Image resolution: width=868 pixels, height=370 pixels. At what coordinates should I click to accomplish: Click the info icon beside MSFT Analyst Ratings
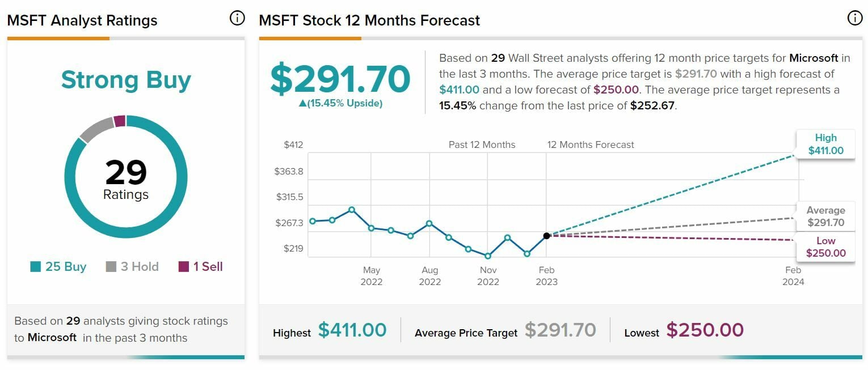[x=237, y=19]
